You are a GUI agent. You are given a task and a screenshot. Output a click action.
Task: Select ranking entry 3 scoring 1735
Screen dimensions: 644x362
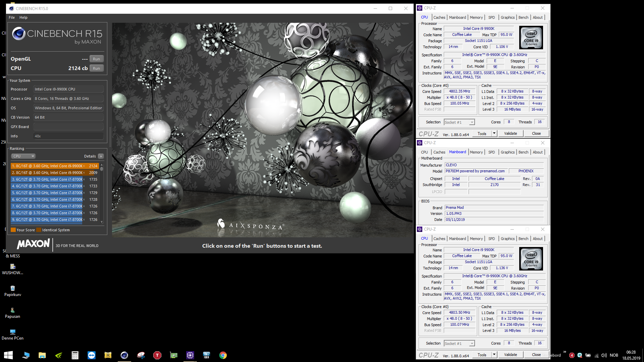pyautogui.click(x=55, y=179)
